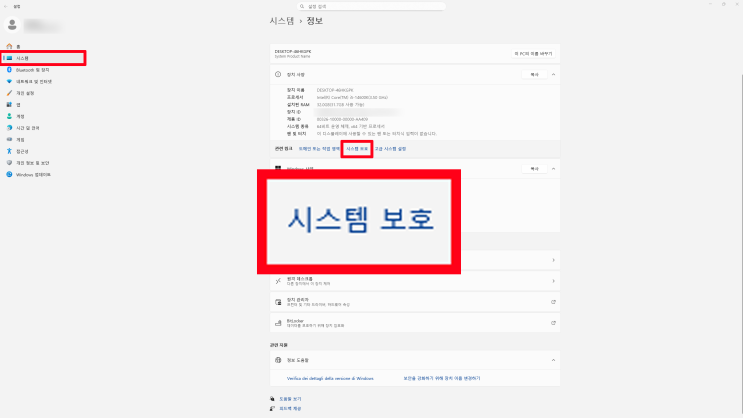This screenshot has width=743, height=418.
Task: Collapse the 정보 도움말 section chevron
Action: tap(553, 360)
